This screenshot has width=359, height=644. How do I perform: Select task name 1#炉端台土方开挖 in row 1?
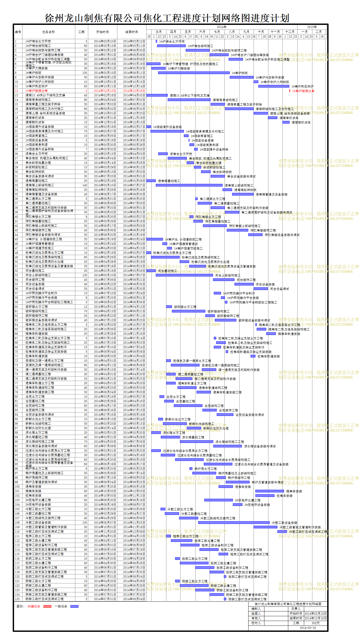point(38,41)
